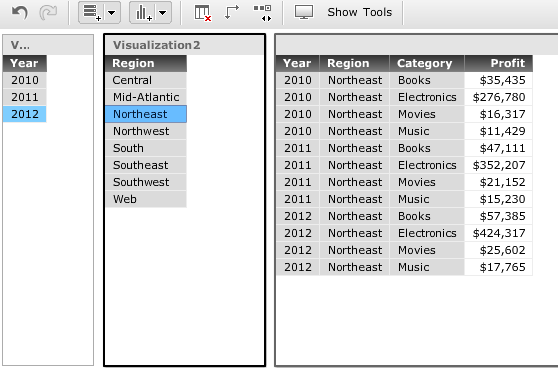Click the Redo arrow icon
Screen dimensions: 558x370
click(48, 12)
